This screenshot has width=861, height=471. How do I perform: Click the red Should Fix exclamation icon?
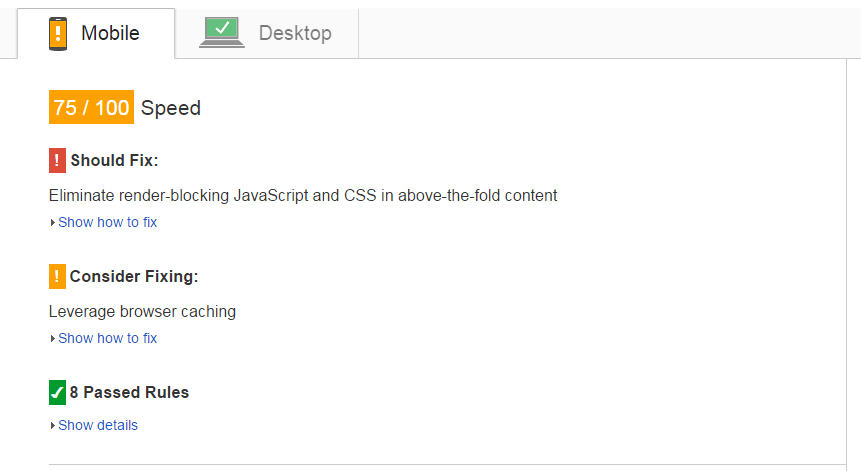coord(57,160)
